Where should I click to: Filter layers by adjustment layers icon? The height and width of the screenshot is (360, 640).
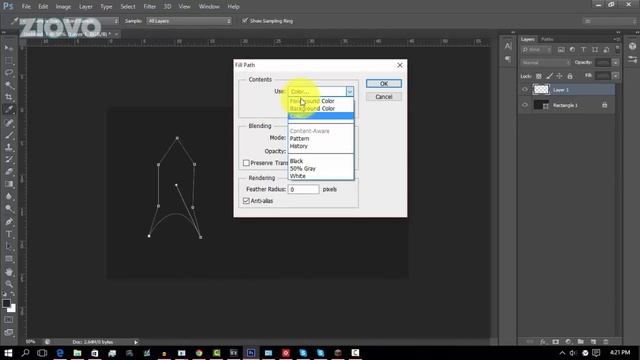pyautogui.click(x=572, y=50)
